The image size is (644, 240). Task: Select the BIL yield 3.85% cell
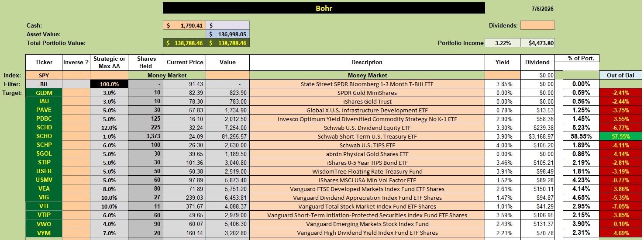coord(503,84)
